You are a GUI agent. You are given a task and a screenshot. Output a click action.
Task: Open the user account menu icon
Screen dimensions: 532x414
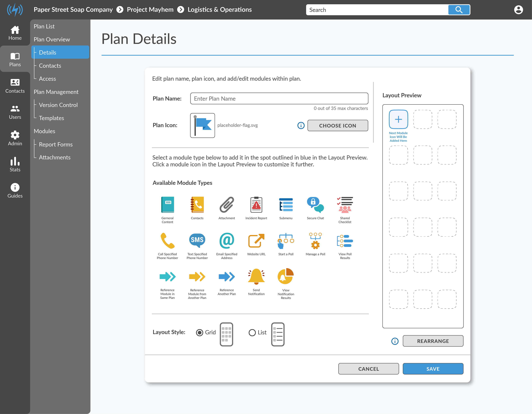[518, 10]
